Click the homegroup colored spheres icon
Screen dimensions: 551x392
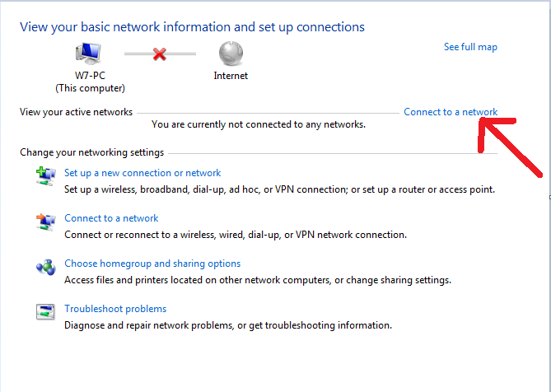tap(45, 268)
